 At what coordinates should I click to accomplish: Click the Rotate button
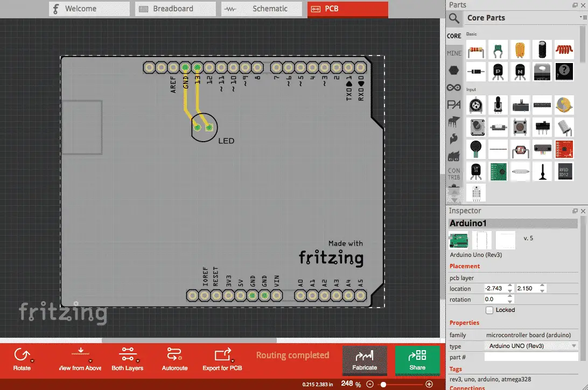pyautogui.click(x=22, y=359)
